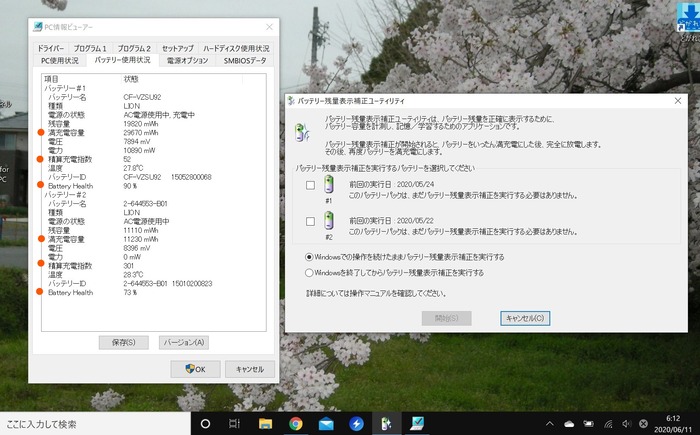The image size is (700, 435).
Task: Switch to the プログラム2 tab
Action: 134,48
